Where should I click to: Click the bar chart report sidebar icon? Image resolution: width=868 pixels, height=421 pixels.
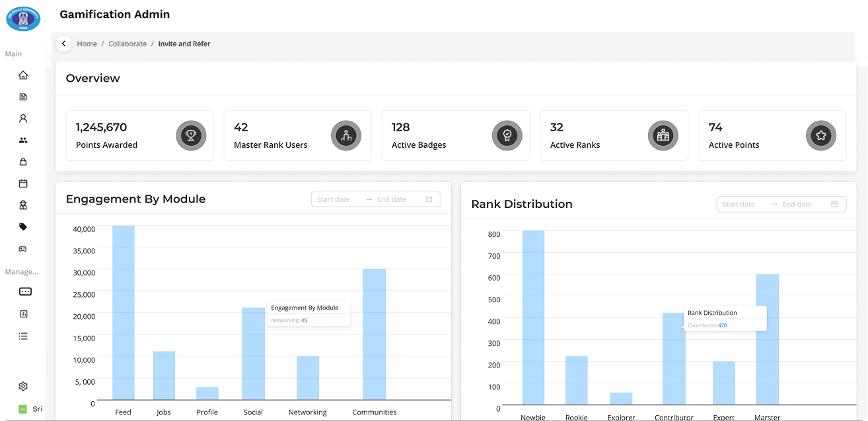24,314
